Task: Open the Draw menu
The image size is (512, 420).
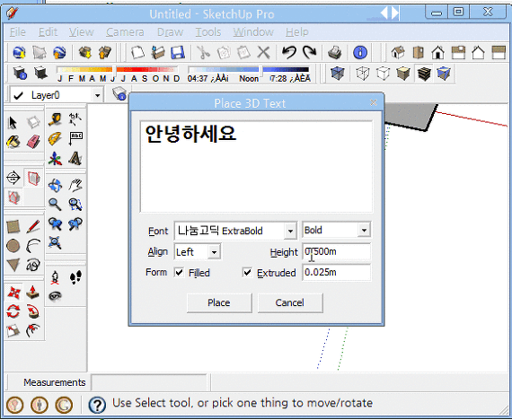Action: pyautogui.click(x=170, y=32)
